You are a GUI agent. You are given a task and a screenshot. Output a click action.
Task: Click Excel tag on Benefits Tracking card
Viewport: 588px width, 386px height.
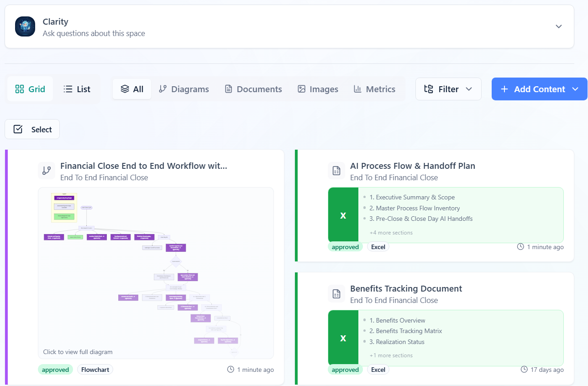pos(378,370)
